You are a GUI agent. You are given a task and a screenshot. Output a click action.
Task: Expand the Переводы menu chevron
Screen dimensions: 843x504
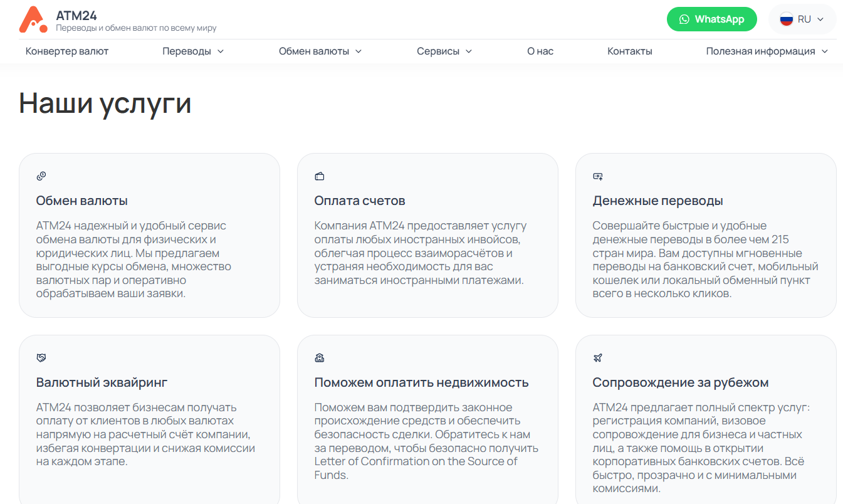pos(220,51)
